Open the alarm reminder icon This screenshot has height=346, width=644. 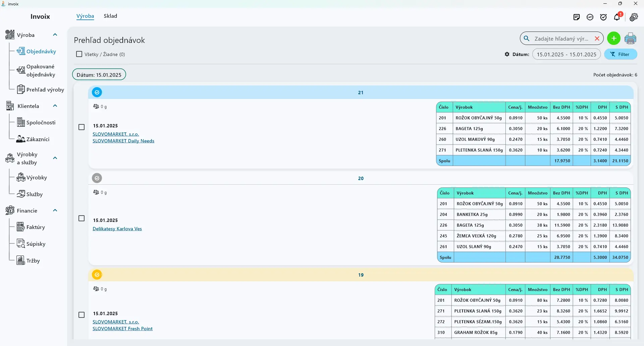603,17
